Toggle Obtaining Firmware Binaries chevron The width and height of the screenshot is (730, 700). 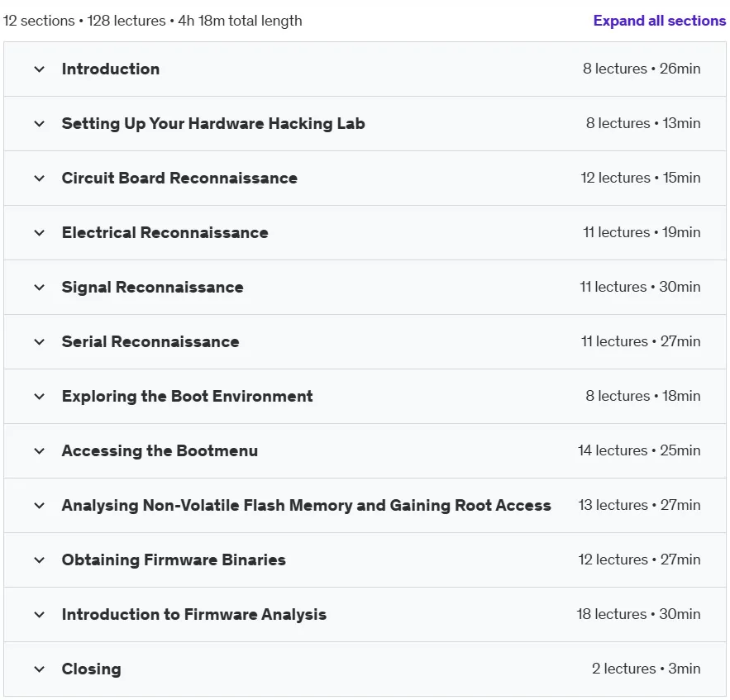(40, 560)
